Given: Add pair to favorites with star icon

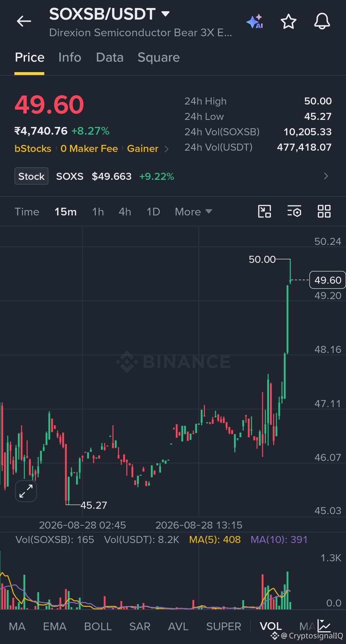Looking at the screenshot, I should (x=288, y=21).
